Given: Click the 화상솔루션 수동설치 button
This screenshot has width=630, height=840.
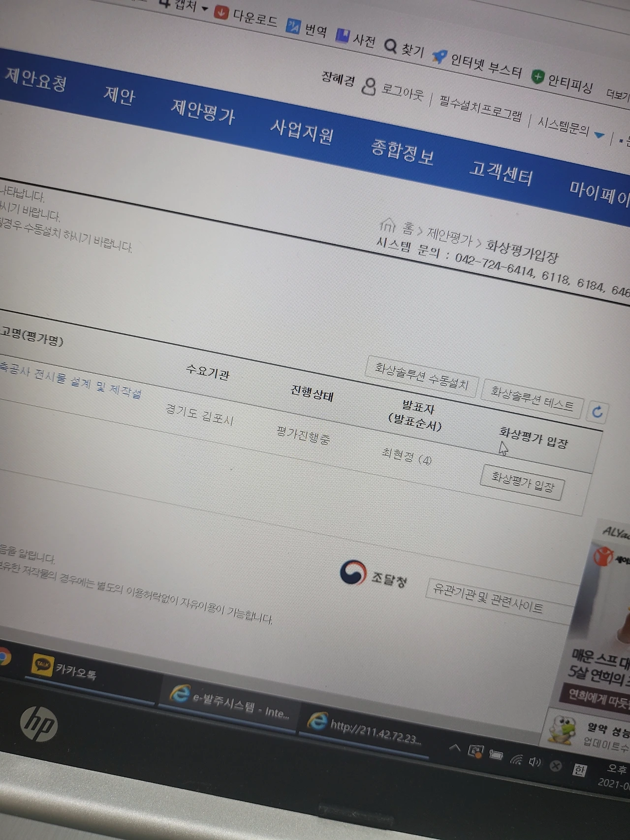Looking at the screenshot, I should pos(422,376).
